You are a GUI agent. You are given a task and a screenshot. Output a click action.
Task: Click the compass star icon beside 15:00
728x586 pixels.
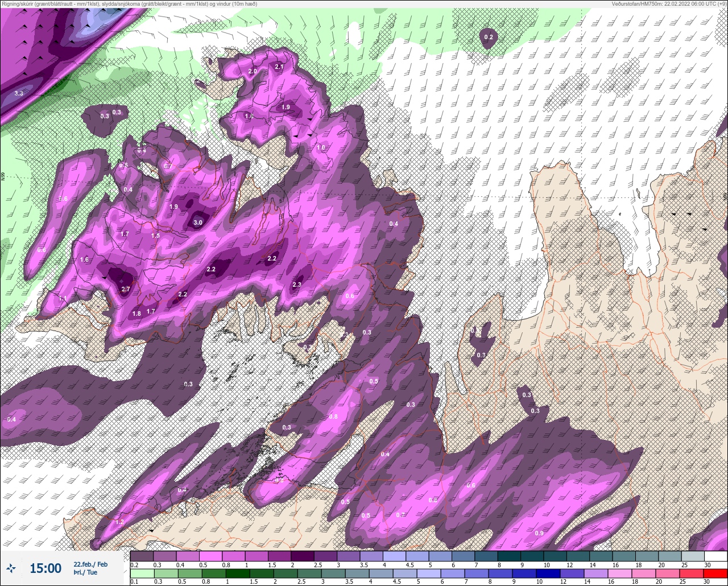click(11, 568)
